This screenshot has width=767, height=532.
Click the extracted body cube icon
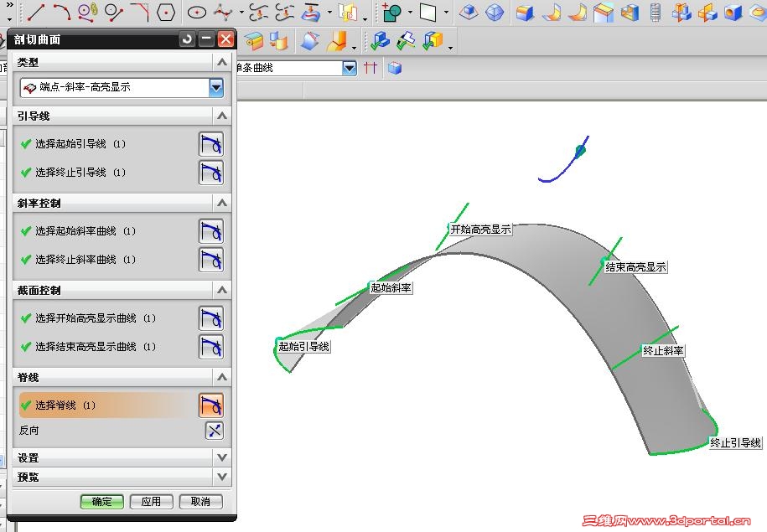pos(469,13)
